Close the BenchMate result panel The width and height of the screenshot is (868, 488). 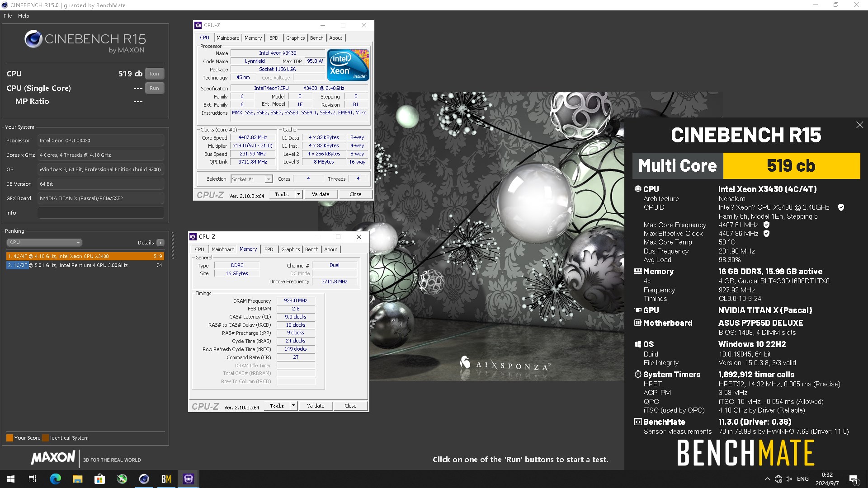pyautogui.click(x=859, y=125)
